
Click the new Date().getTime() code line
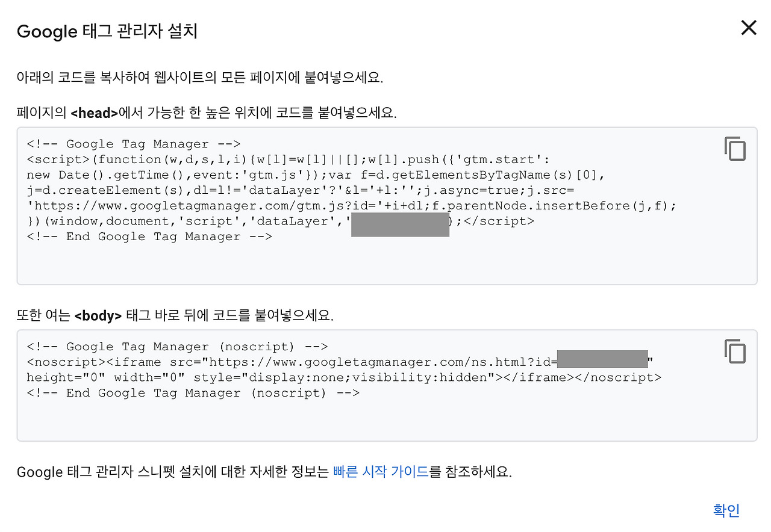[316, 175]
